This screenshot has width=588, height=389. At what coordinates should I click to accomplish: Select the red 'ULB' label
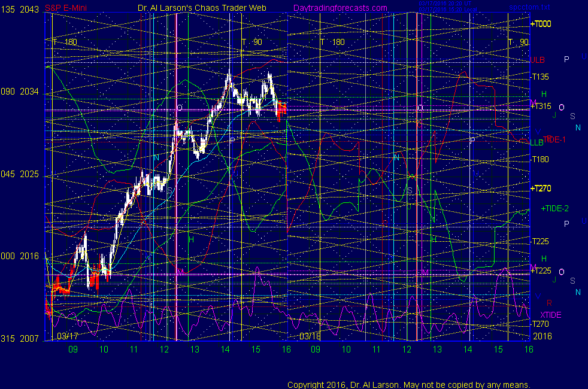coord(537,60)
